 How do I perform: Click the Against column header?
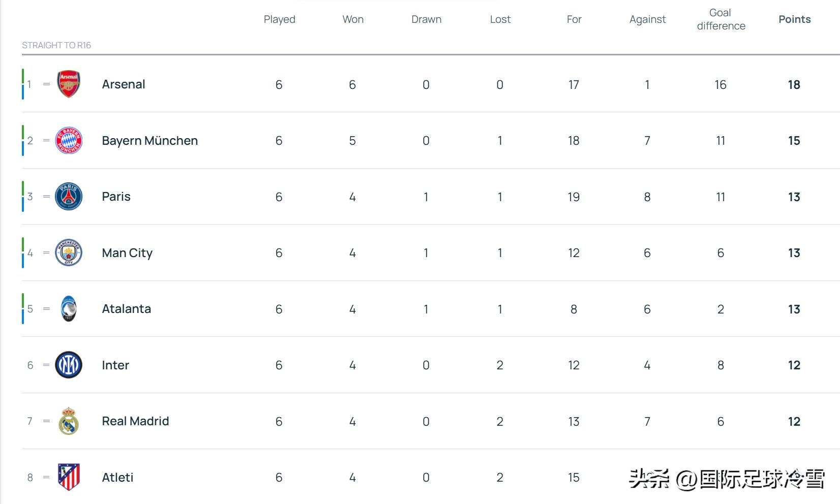click(647, 19)
